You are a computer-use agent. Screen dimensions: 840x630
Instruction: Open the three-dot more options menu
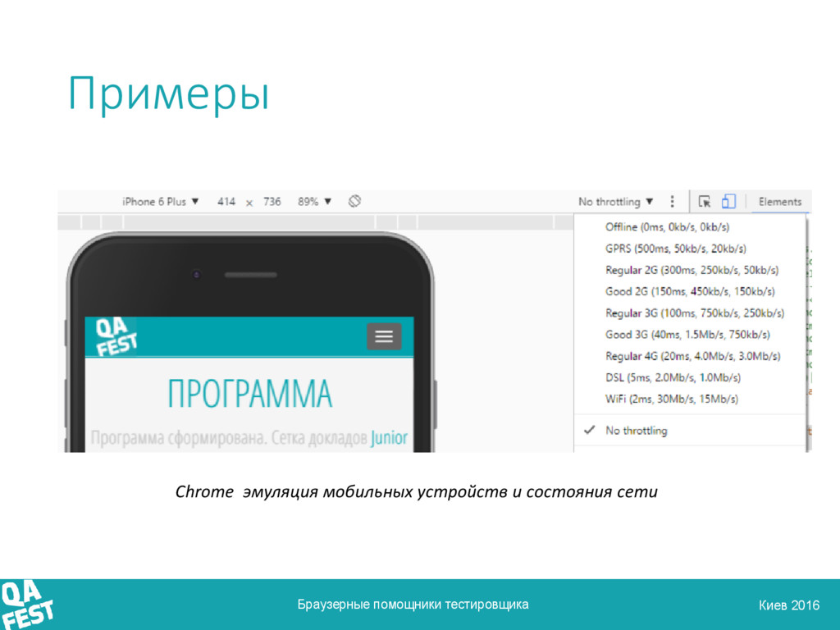point(673,202)
